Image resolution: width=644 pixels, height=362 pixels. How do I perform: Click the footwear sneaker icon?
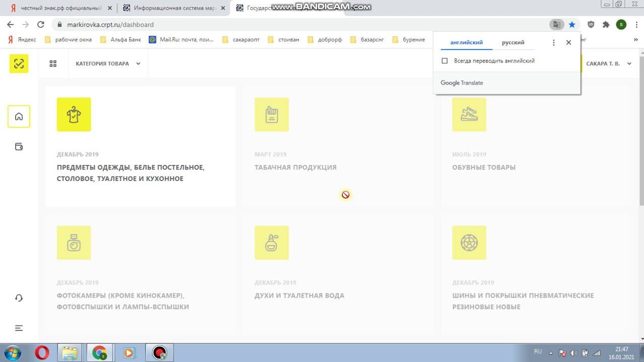point(469,115)
